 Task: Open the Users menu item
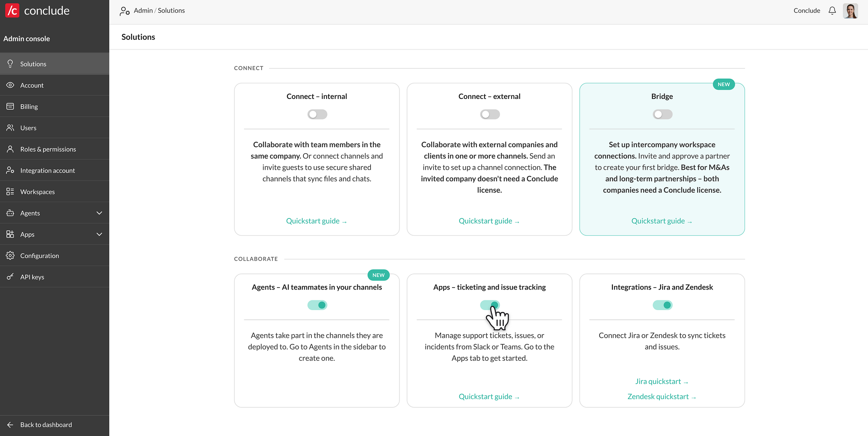point(55,128)
